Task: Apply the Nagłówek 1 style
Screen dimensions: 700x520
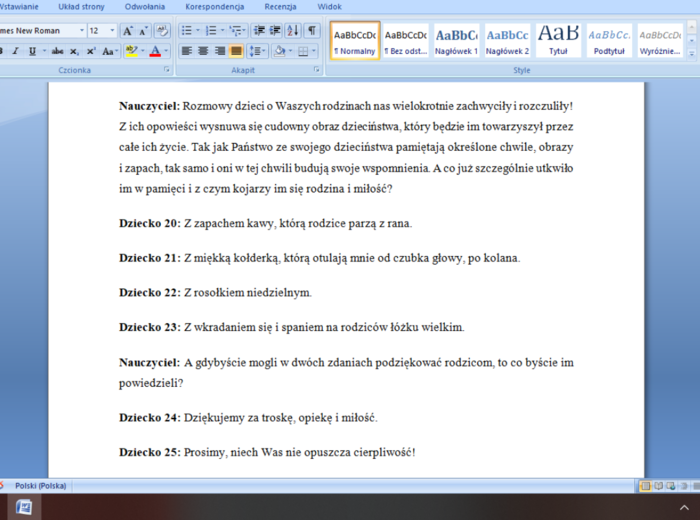Action: [457, 41]
